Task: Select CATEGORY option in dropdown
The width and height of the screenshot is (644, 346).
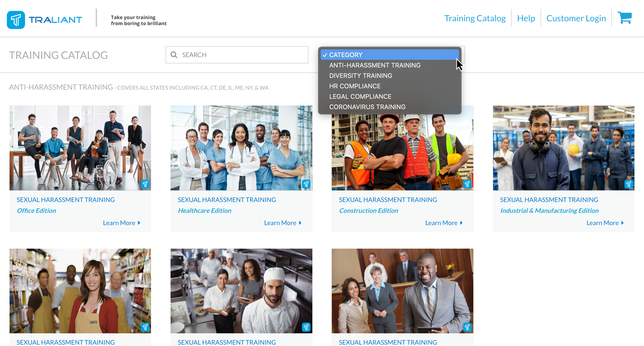Action: click(390, 55)
